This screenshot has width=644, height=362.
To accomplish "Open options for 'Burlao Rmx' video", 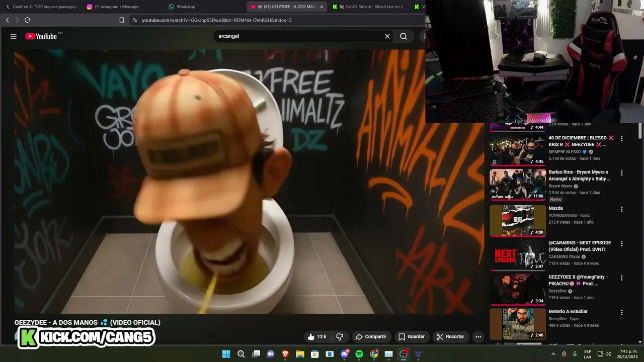I will 622,173.
